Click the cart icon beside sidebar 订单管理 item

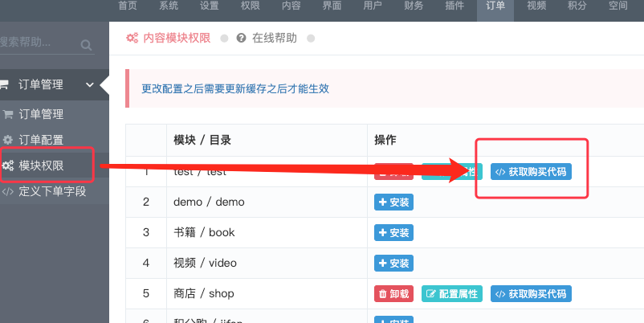(7, 114)
